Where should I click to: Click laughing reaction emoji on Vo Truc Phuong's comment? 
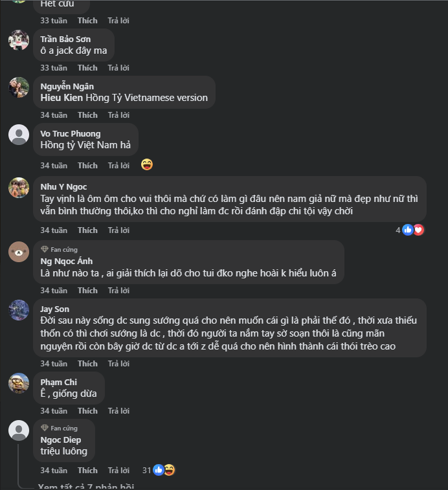click(147, 164)
